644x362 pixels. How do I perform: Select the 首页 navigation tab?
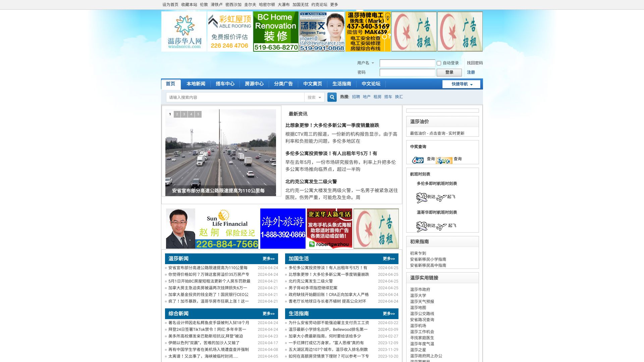170,84
